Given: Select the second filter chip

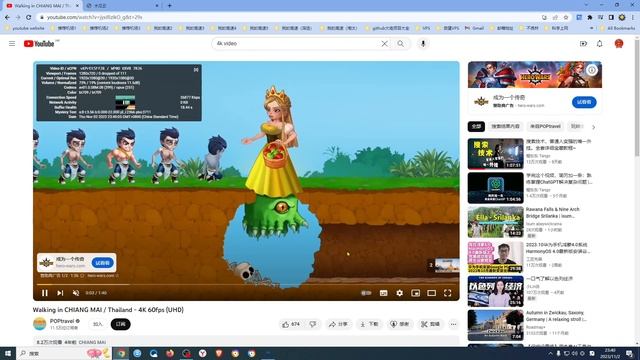Looking at the screenshot, I should 505,127.
